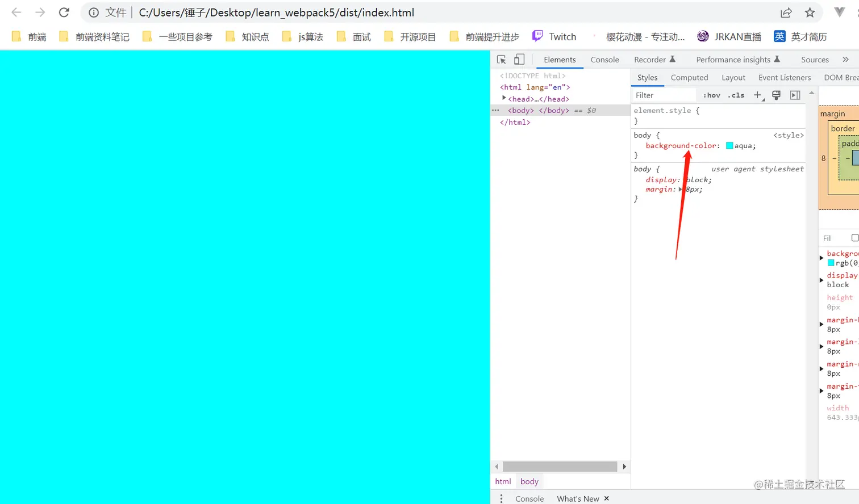
Task: Open the 英才简历 bookmark
Action: pyautogui.click(x=800, y=36)
